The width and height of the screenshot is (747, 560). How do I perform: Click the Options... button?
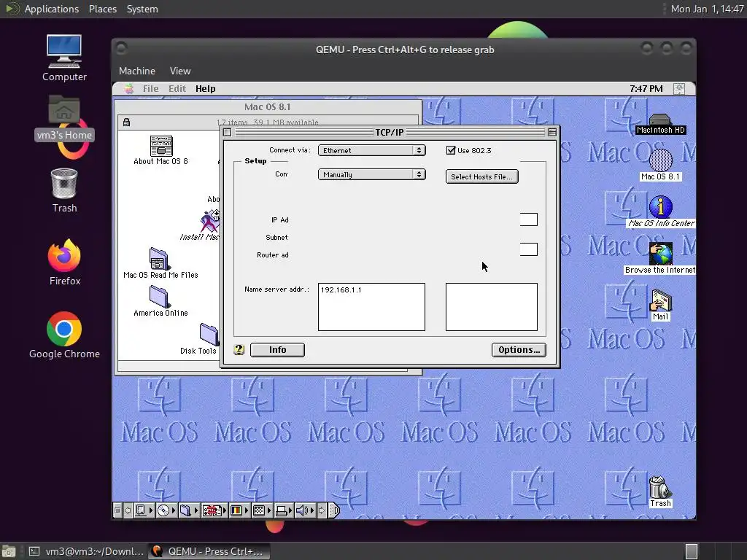519,350
